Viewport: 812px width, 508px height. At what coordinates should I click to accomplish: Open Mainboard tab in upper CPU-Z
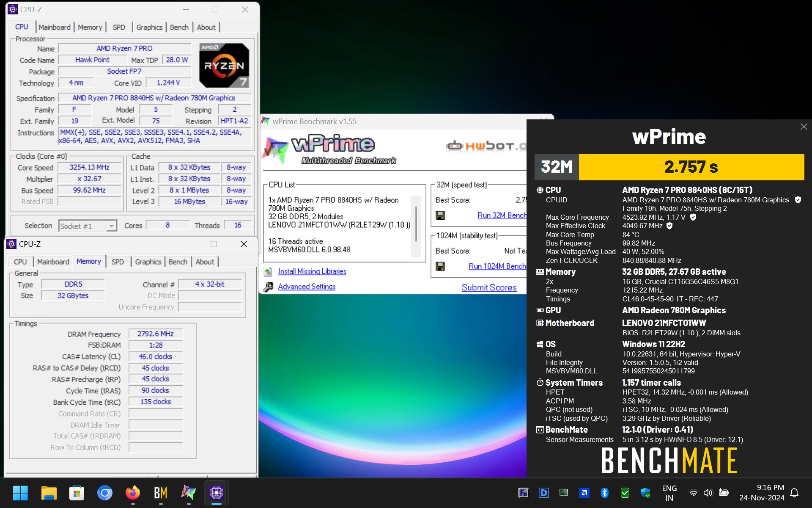(55, 27)
